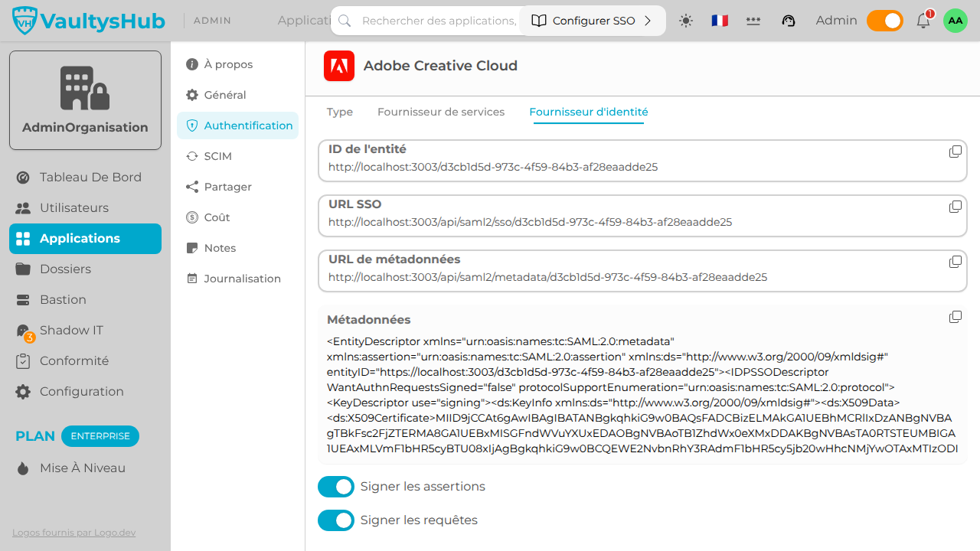Image resolution: width=980 pixels, height=551 pixels.
Task: Open the Notes section
Action: click(x=237, y=248)
